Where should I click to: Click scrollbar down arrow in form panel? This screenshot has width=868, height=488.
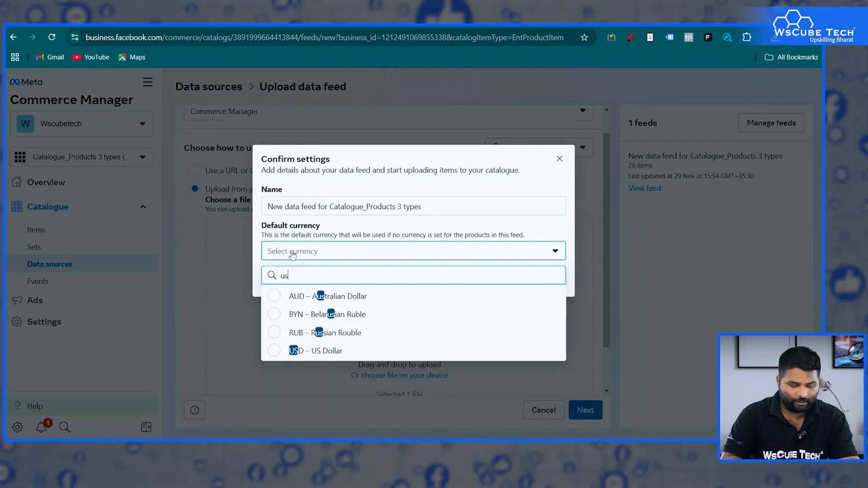(607, 391)
